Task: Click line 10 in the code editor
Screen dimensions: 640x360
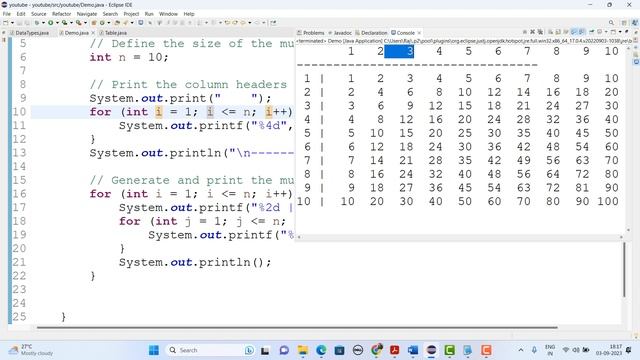Action: click(162, 112)
